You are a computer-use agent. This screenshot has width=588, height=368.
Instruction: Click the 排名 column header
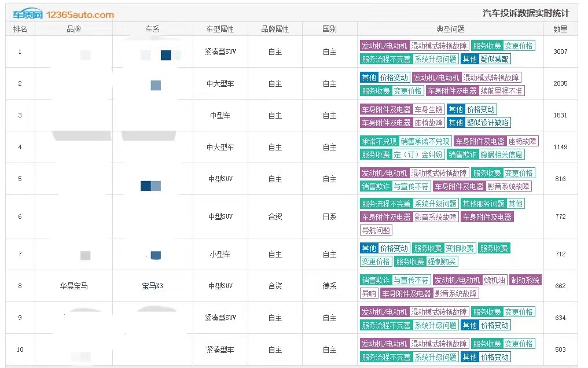pos(20,29)
